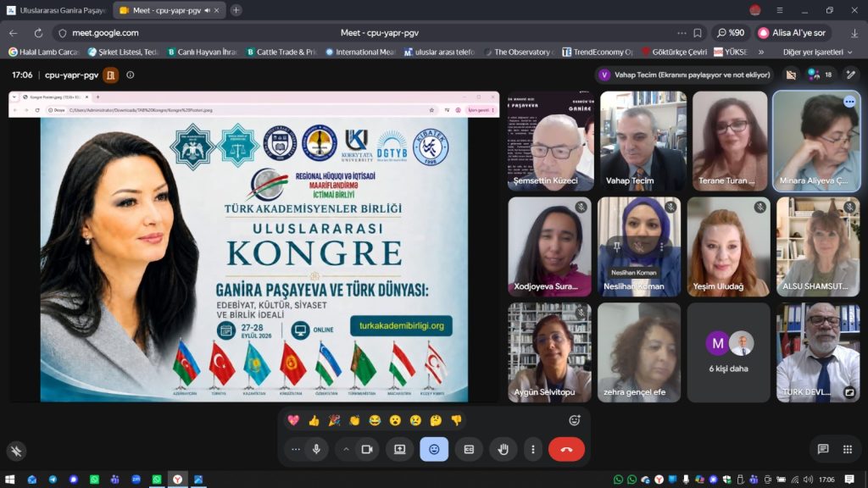The height and width of the screenshot is (488, 868).
Task: Open audio settings menu beside microphone
Action: point(296,449)
